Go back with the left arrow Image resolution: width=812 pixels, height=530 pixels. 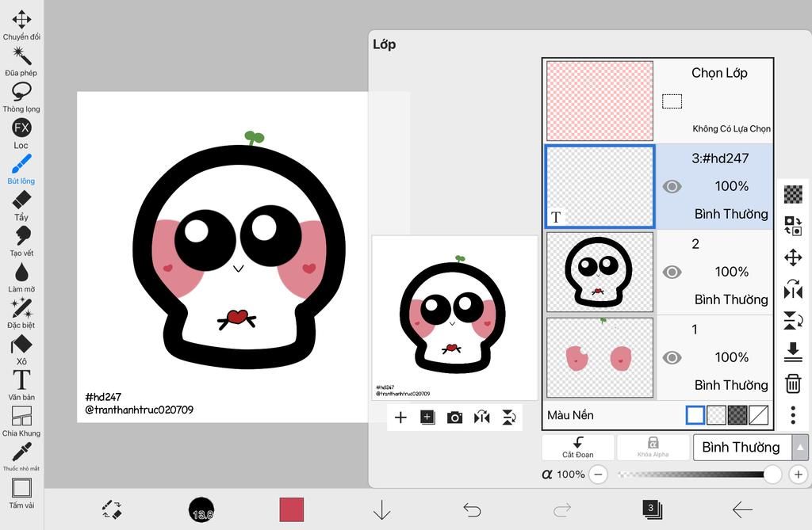click(x=742, y=510)
